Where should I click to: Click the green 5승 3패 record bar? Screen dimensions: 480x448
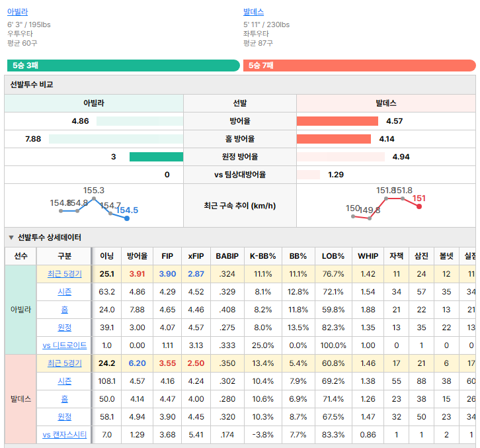point(124,66)
